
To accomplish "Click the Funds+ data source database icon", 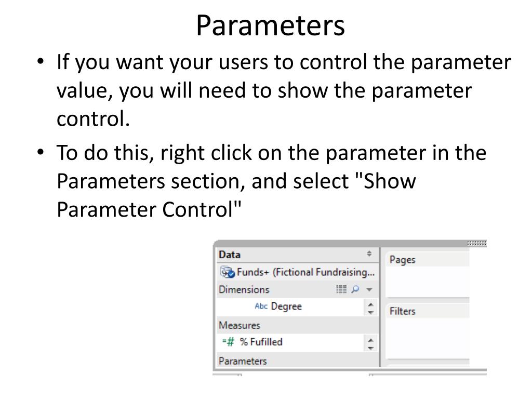I will point(228,272).
